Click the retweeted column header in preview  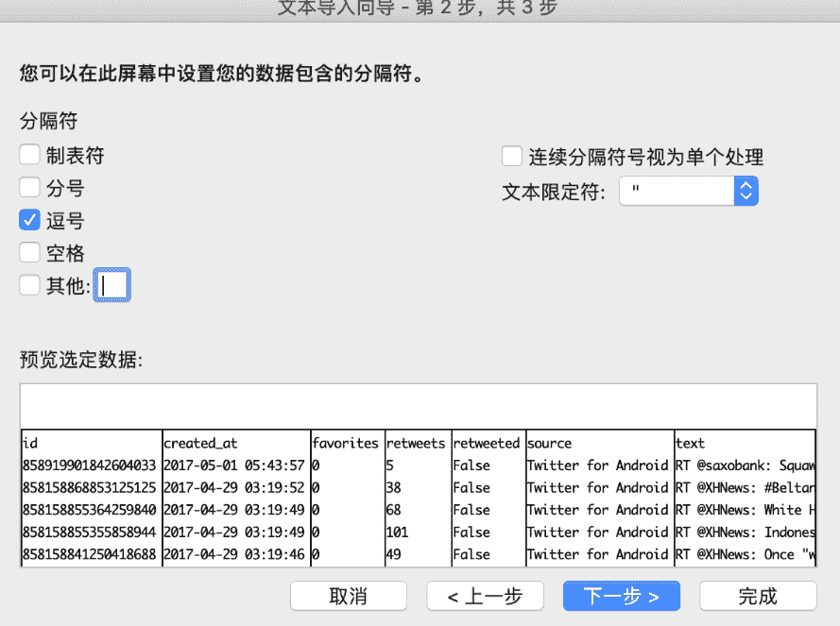(486, 443)
